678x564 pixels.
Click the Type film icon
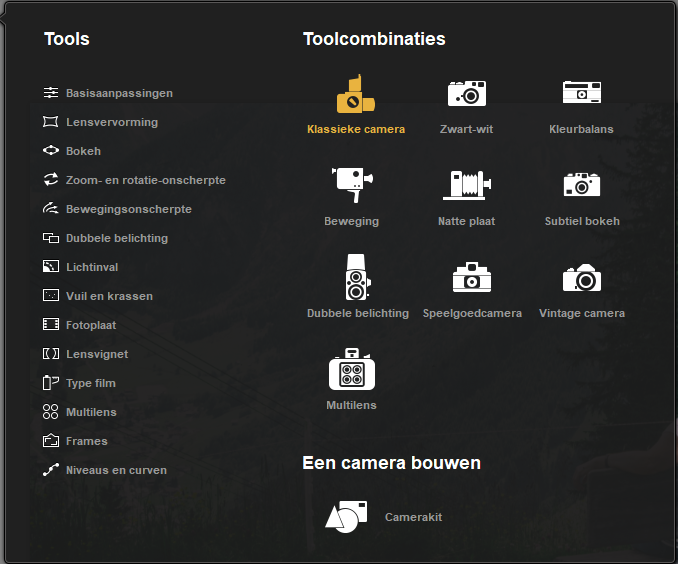[51, 382]
